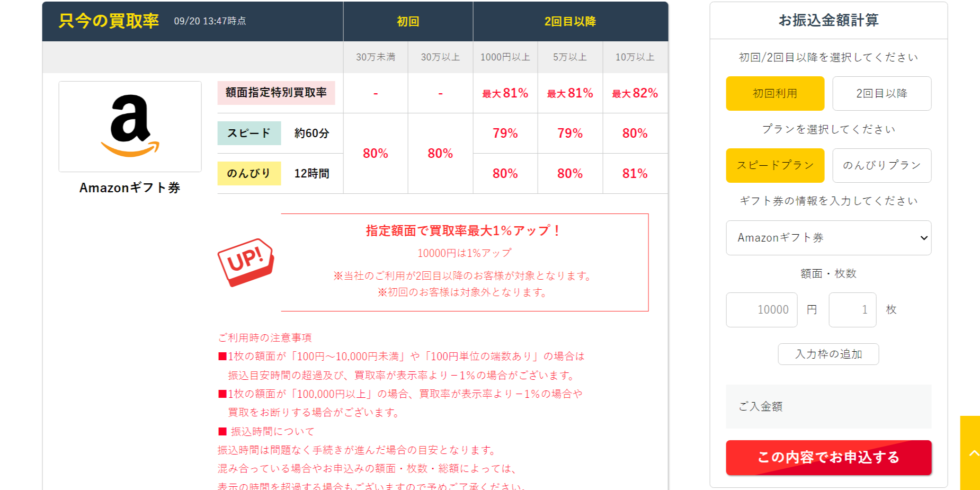980x490 pixels.
Task: Click 最大82% rate for 10万以上
Action: coord(635,93)
